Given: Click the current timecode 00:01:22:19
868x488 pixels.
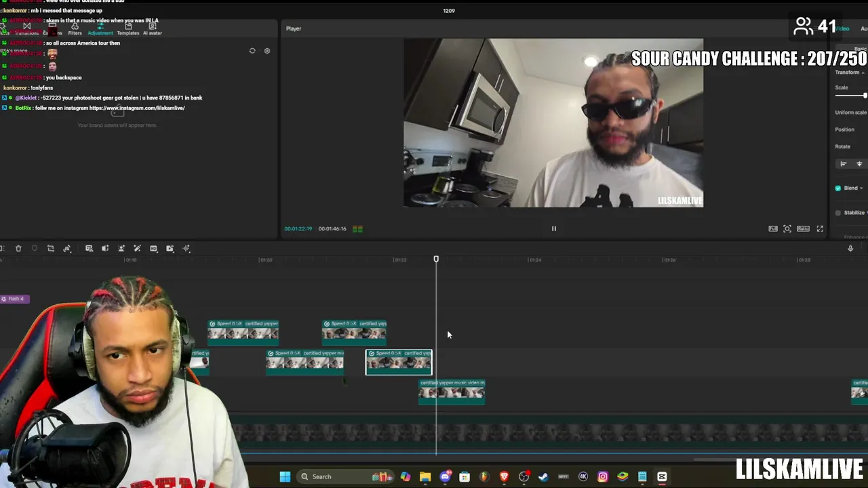Looking at the screenshot, I should (x=298, y=229).
